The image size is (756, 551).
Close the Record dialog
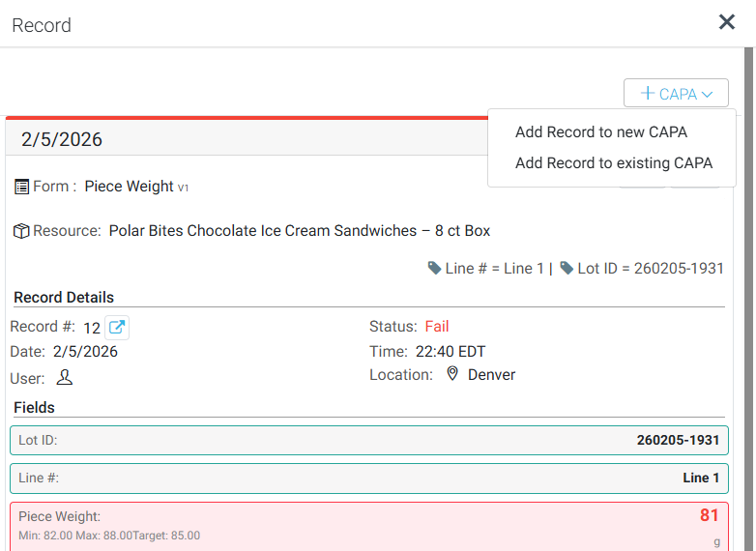727,22
